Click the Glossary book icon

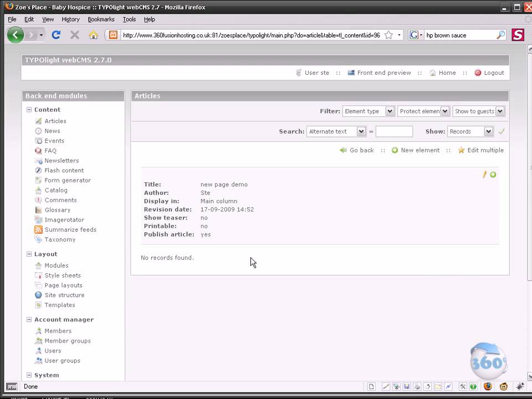(x=38, y=210)
